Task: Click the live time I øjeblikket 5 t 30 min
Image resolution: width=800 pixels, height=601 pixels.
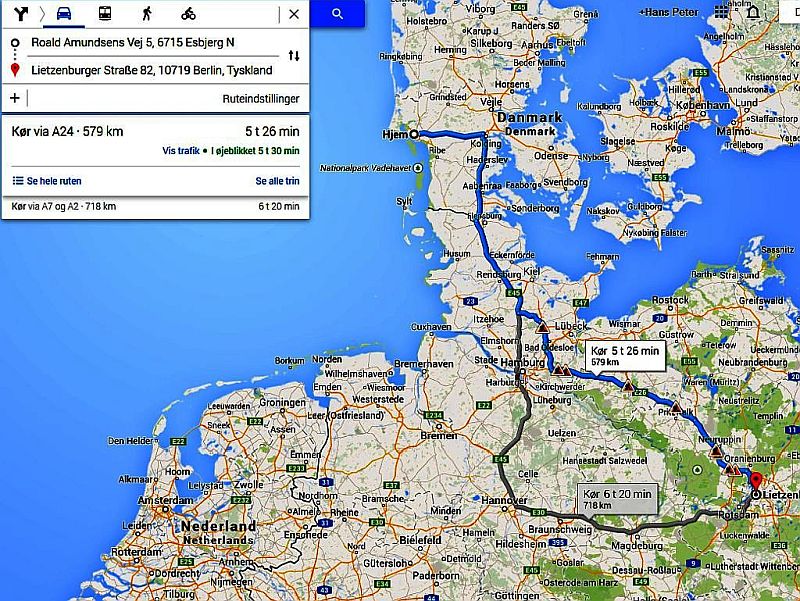Action: click(255, 151)
